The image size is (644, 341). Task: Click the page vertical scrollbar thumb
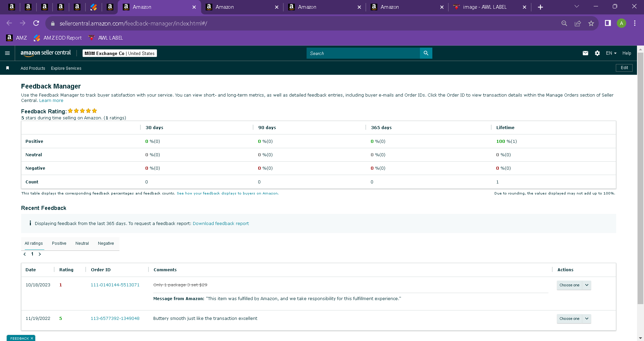[640, 178]
